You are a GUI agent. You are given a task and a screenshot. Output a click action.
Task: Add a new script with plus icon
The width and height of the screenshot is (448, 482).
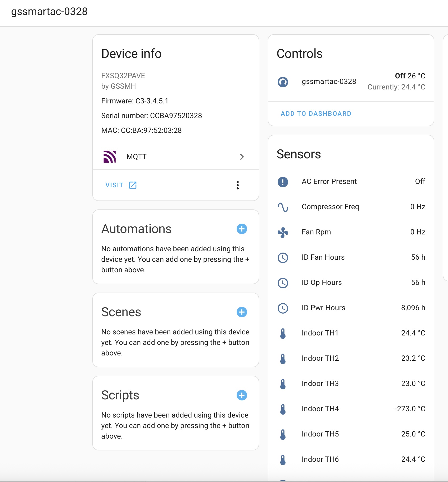coord(242,395)
